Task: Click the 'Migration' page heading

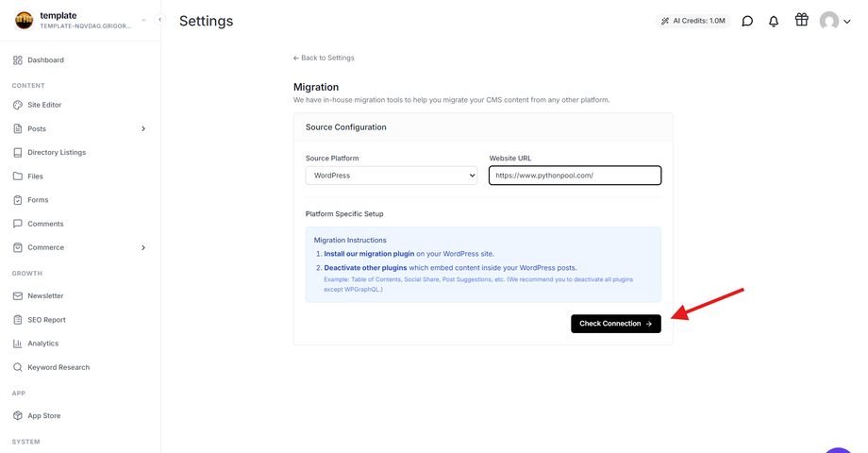Action: click(316, 87)
